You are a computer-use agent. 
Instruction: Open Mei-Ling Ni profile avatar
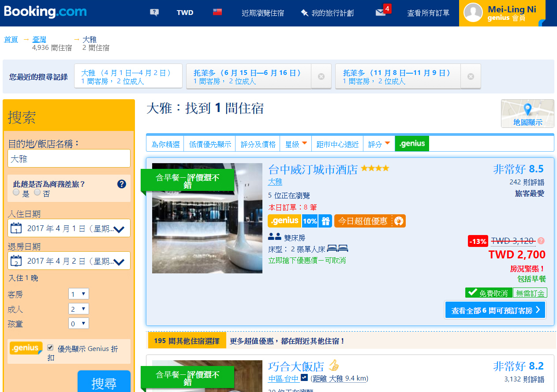[473, 12]
